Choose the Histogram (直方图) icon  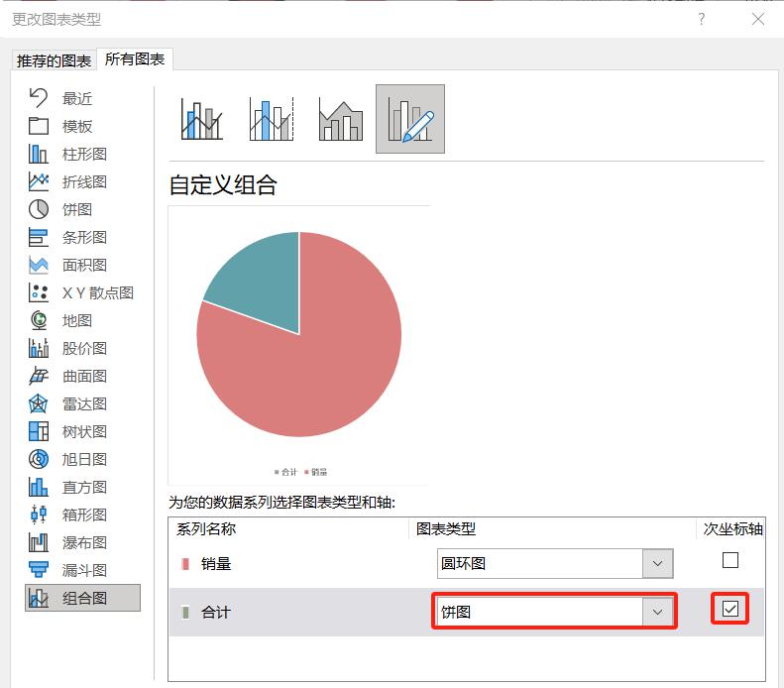coord(39,487)
